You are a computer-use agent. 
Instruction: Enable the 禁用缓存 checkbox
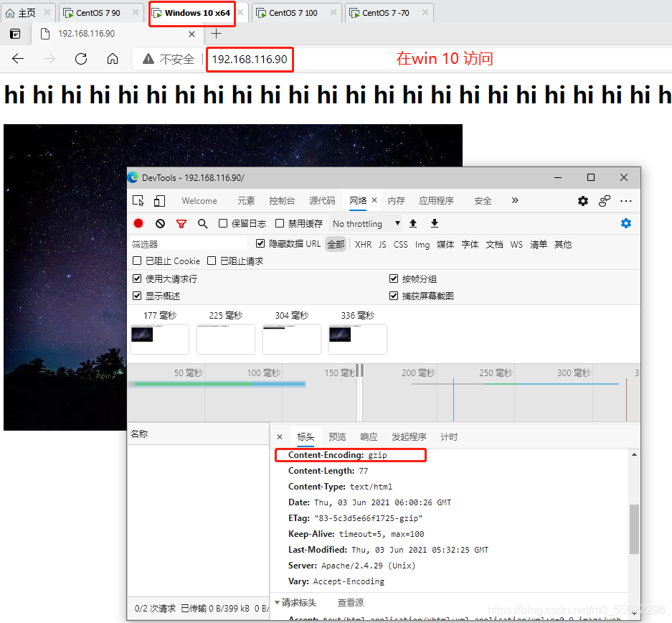[x=280, y=223]
